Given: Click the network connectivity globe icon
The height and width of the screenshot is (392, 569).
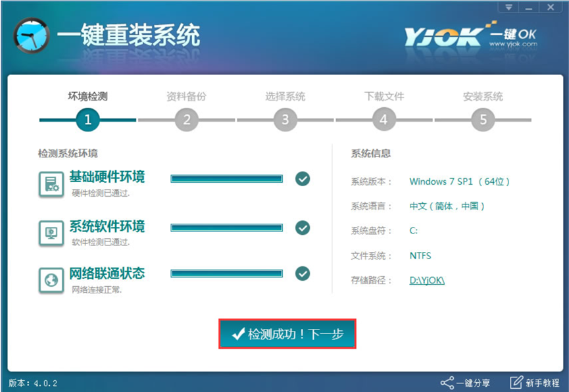Looking at the screenshot, I should (51, 280).
